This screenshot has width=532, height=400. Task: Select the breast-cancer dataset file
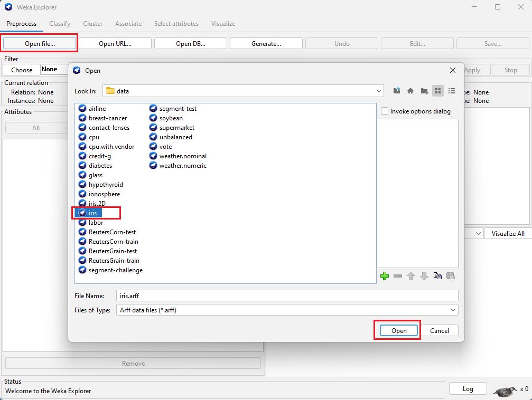click(102, 118)
